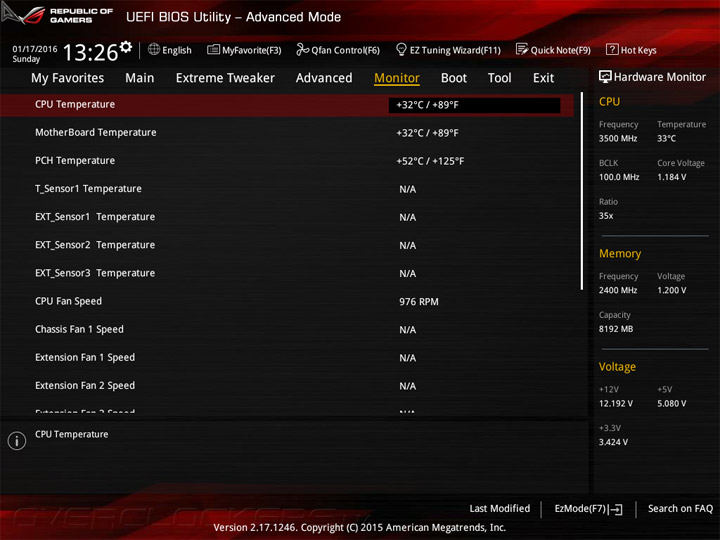Click the settings list vertical scrollbar
Viewport: 720px width, 540px height.
click(582, 191)
